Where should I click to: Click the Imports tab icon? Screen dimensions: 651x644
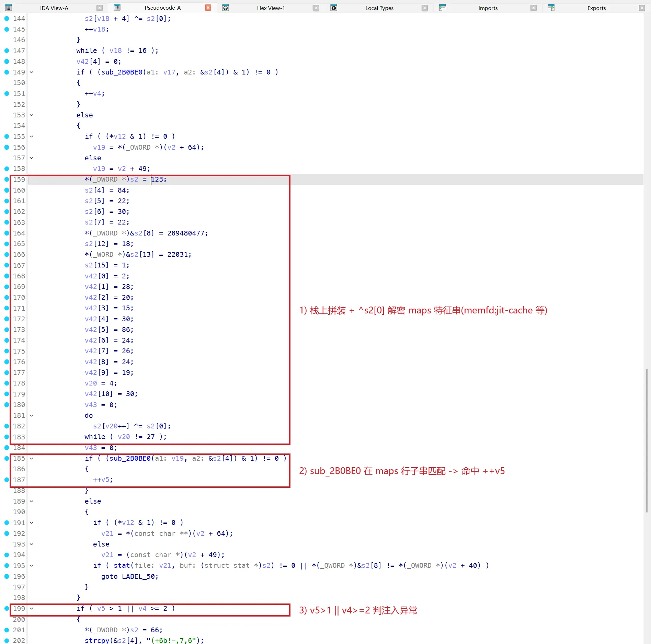pyautogui.click(x=443, y=8)
